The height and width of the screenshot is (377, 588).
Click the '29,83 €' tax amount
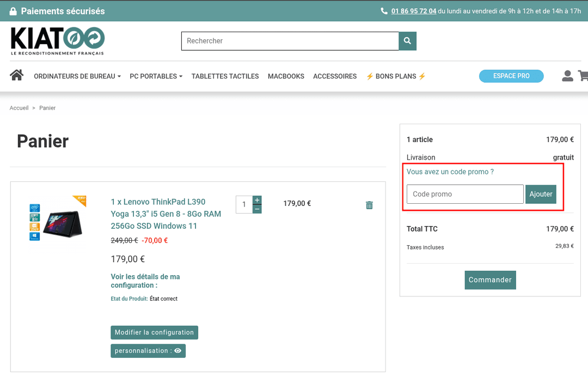tap(565, 246)
